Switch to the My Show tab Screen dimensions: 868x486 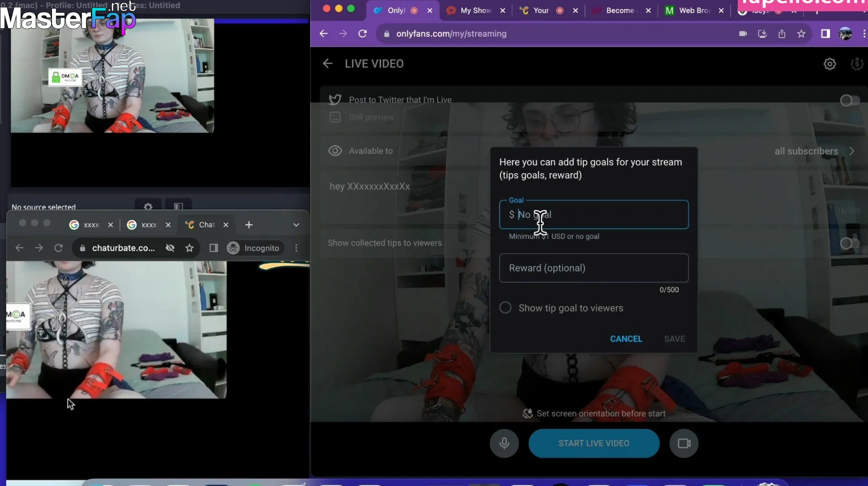(x=476, y=10)
